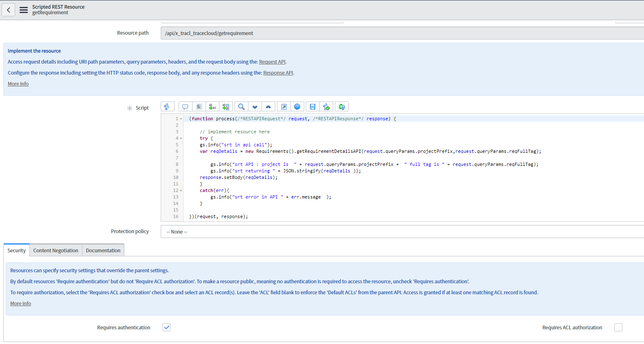
Task: Open the Protection policy dropdown
Action: pos(402,232)
